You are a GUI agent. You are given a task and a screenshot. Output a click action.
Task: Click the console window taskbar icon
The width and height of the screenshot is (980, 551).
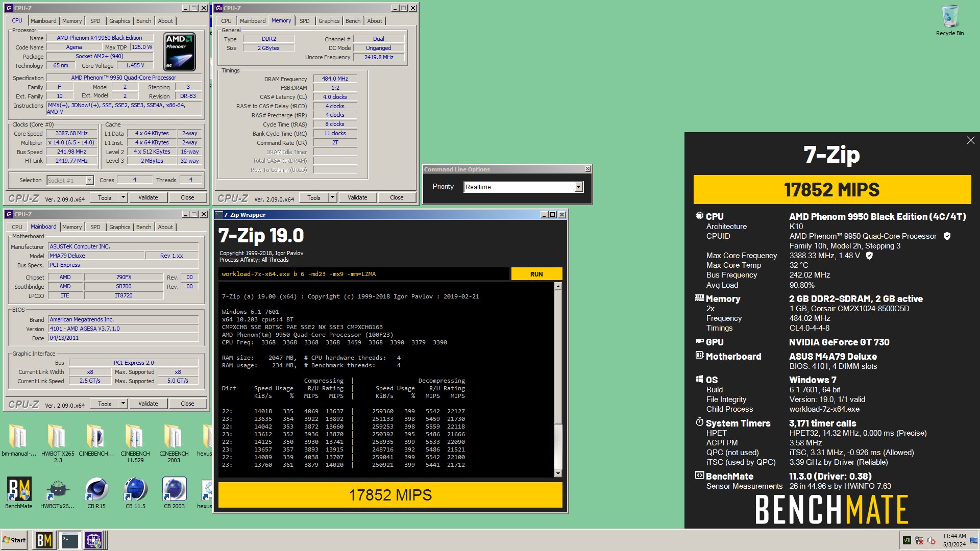tap(69, 540)
